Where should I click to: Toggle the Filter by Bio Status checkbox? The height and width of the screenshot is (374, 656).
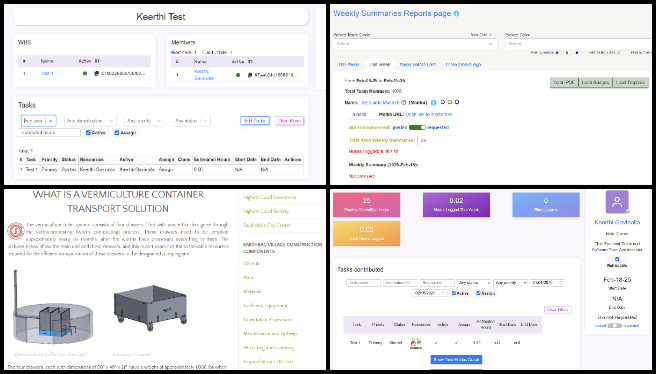pyautogui.click(x=621, y=53)
